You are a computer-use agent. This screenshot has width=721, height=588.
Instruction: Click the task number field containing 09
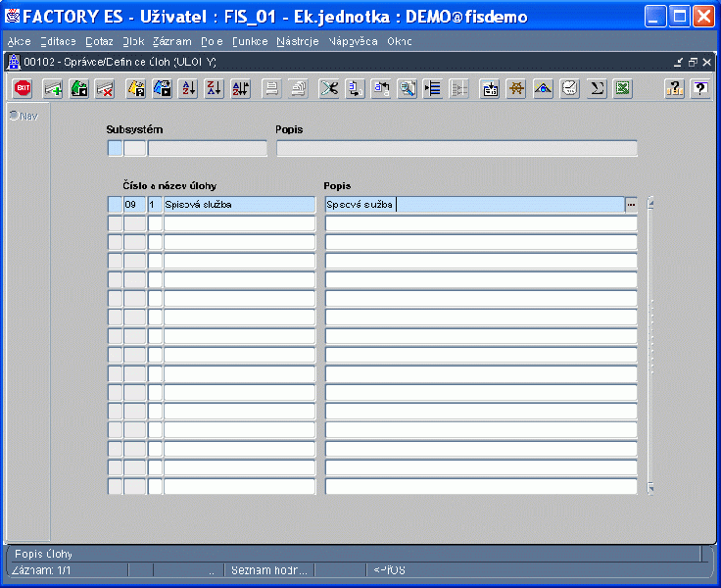[x=135, y=204]
